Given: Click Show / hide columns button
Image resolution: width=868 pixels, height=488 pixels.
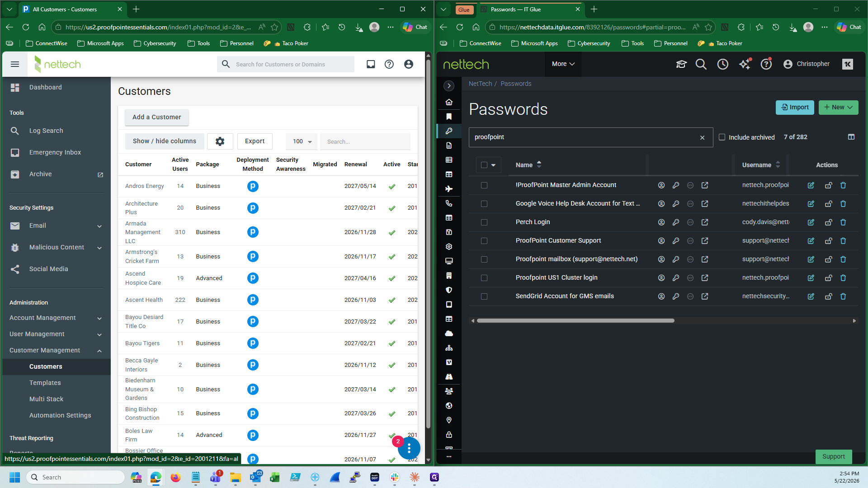Looking at the screenshot, I should pos(165,141).
